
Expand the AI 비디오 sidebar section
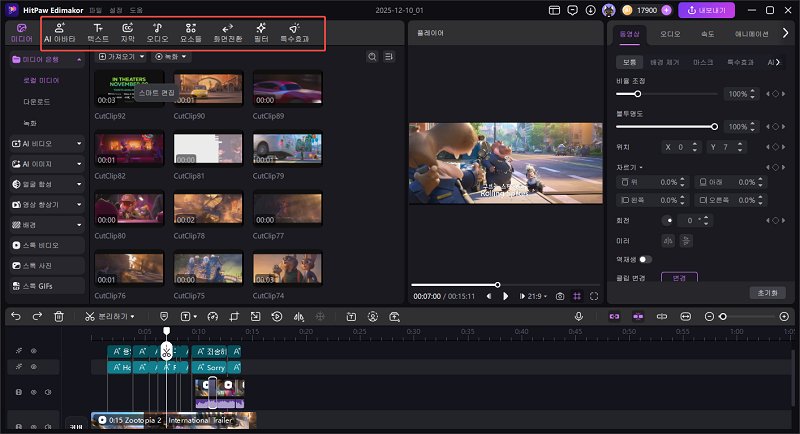[x=47, y=144]
